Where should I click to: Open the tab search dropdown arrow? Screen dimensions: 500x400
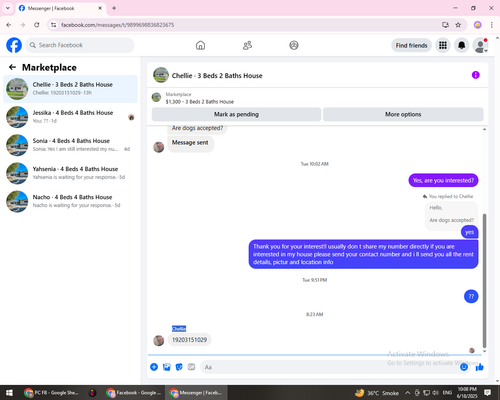coord(8,8)
